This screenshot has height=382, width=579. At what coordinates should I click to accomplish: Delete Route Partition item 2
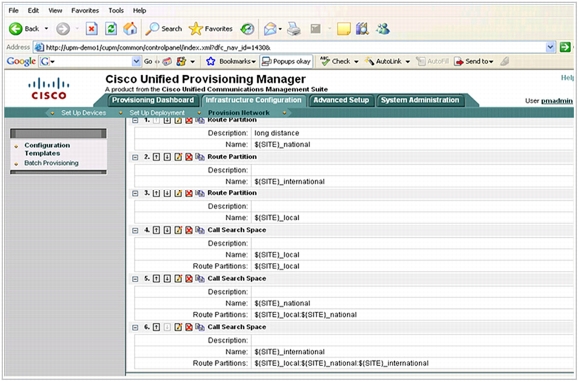(x=189, y=157)
